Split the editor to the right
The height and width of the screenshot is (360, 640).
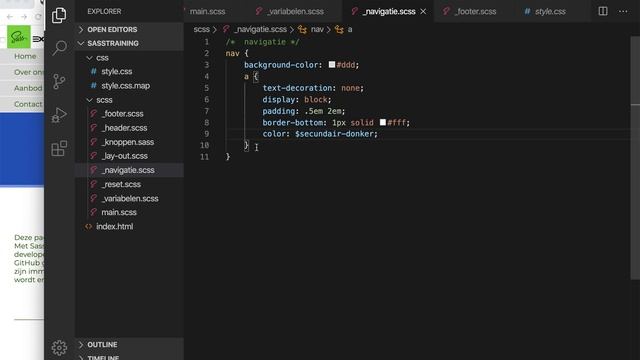coord(603,11)
